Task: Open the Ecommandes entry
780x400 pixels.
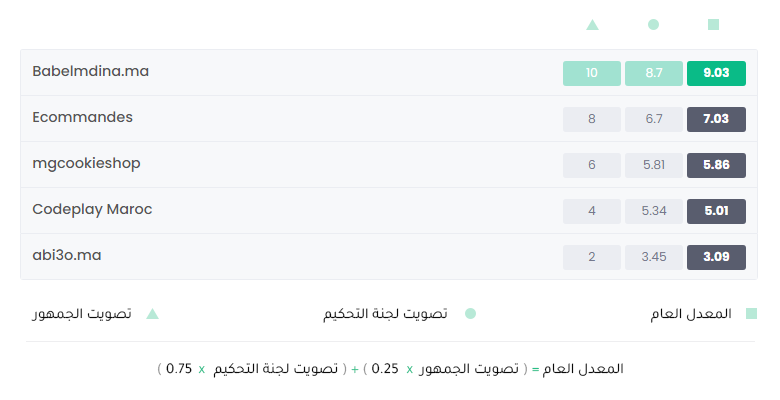Action: pyautogui.click(x=83, y=117)
